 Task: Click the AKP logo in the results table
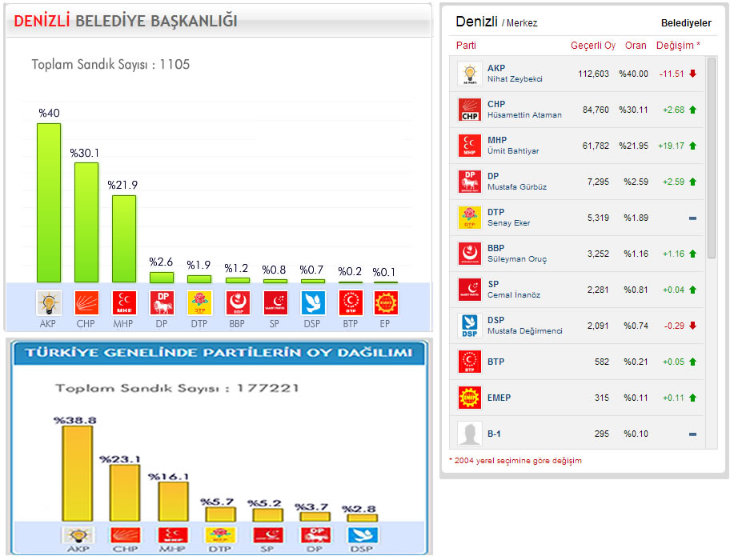coord(470,74)
